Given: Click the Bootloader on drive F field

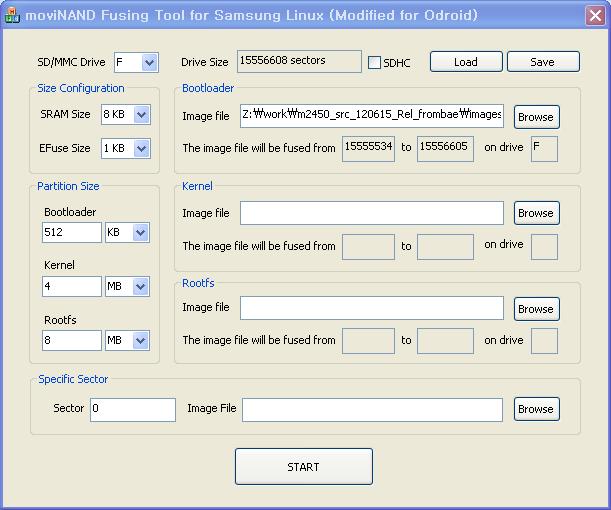Looking at the screenshot, I should 544,149.
